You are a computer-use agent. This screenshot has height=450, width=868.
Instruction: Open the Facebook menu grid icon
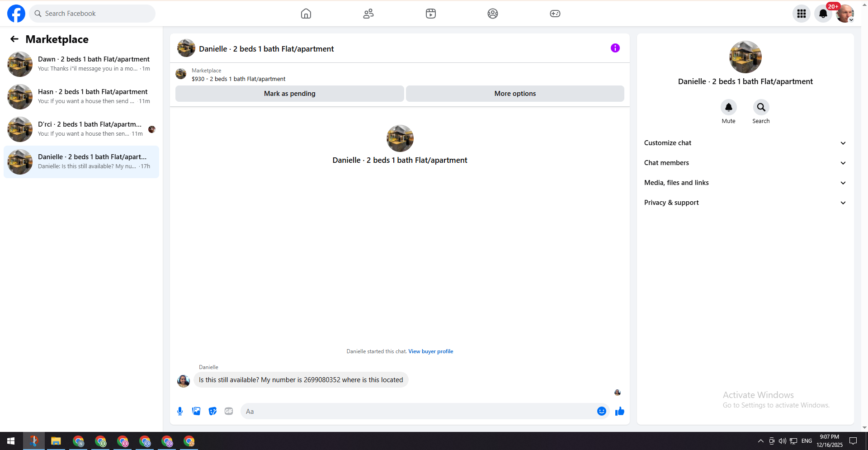802,14
